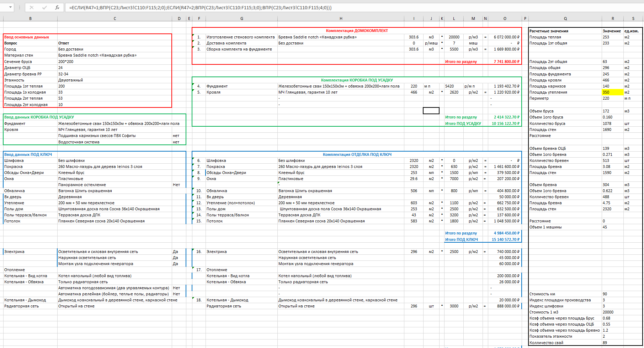Select column C header
The height and width of the screenshot is (348, 644).
115,19
